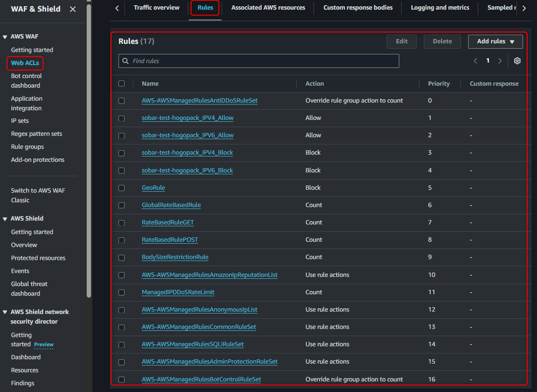Open table preferences gear icon
This screenshot has height=392, width=537.
tap(517, 61)
